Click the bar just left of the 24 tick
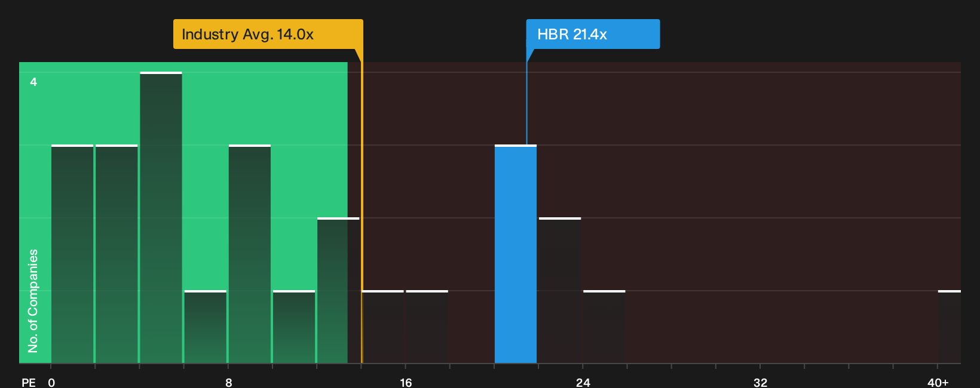The width and height of the screenshot is (980, 388). click(x=560, y=290)
